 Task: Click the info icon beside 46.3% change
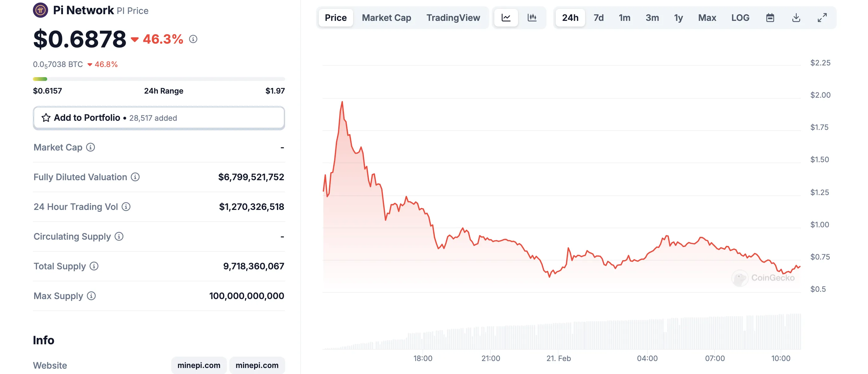point(193,39)
